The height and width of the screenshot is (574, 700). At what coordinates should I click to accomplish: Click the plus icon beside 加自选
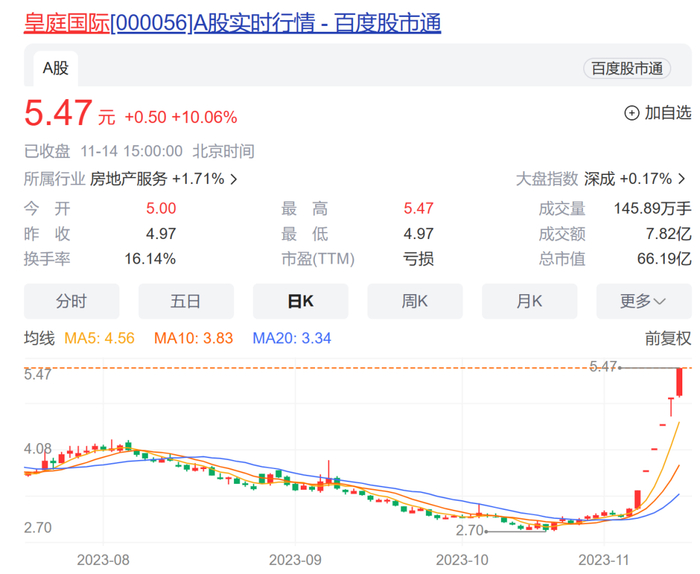tap(631, 113)
